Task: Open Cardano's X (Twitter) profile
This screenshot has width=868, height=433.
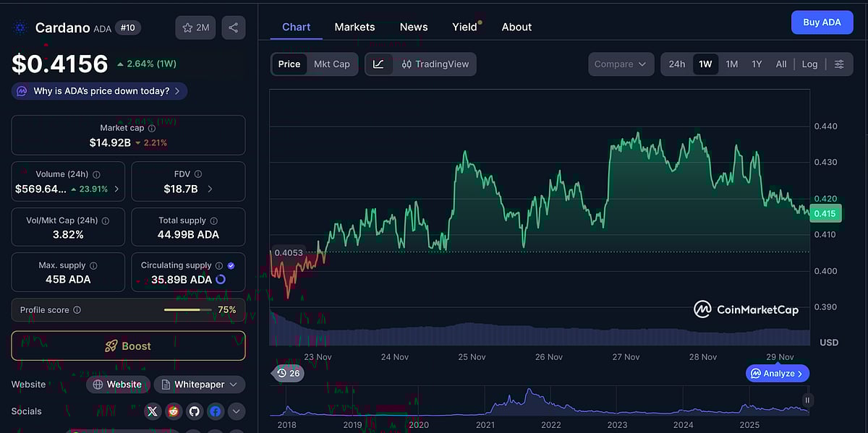Action: coord(153,411)
